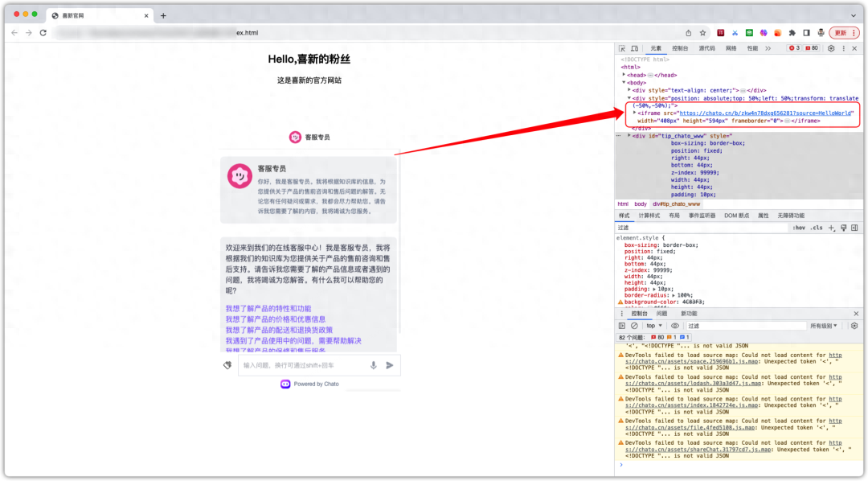Switch to the 网络 network tab
868x481 pixels.
coord(731,48)
